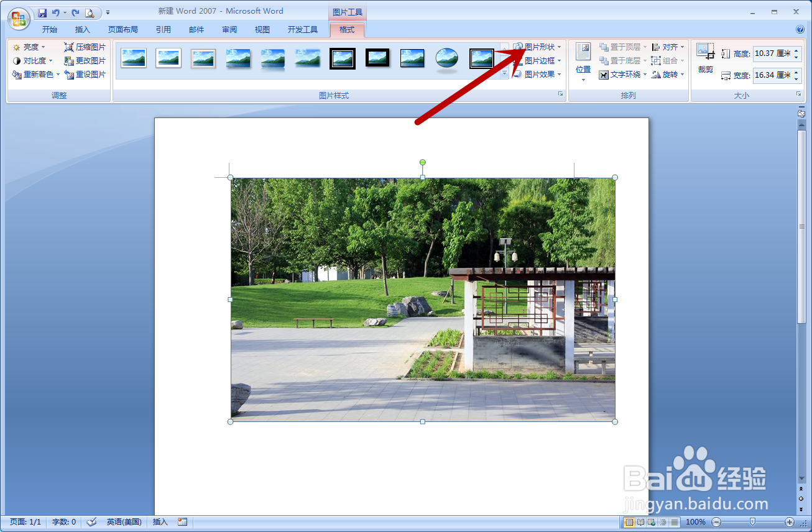The height and width of the screenshot is (532, 812).
Task: Undo the last action
Action: [56, 12]
